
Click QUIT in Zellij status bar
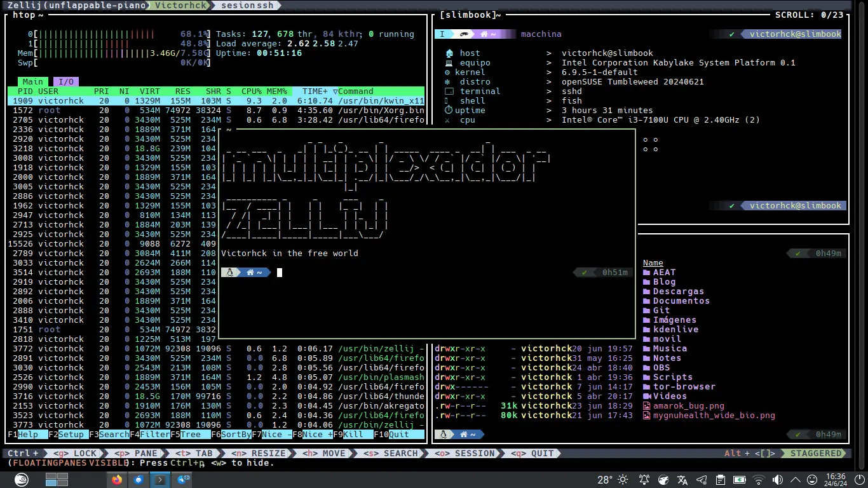coord(532,453)
